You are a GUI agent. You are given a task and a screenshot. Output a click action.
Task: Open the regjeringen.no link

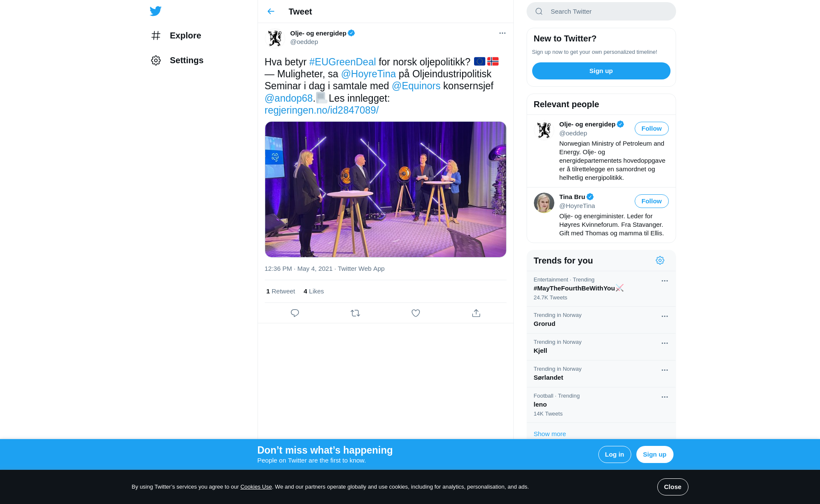321,110
